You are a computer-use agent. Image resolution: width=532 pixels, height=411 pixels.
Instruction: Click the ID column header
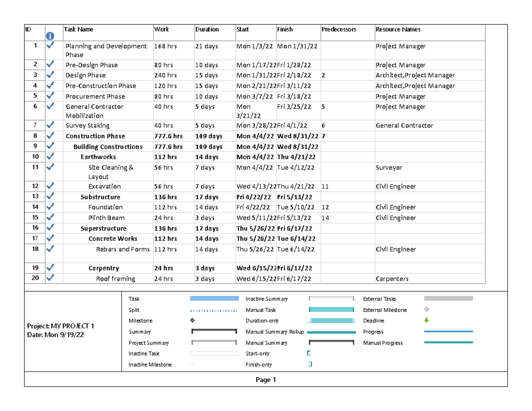28,29
